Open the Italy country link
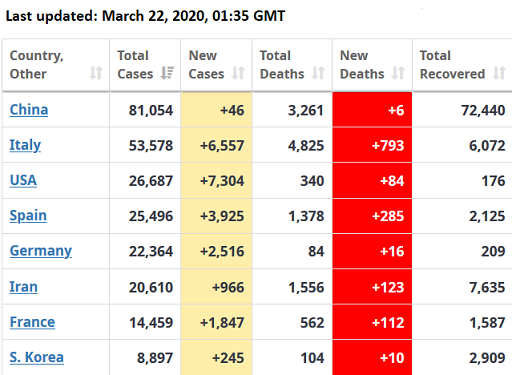Viewport: 512px width, 375px height. click(25, 145)
